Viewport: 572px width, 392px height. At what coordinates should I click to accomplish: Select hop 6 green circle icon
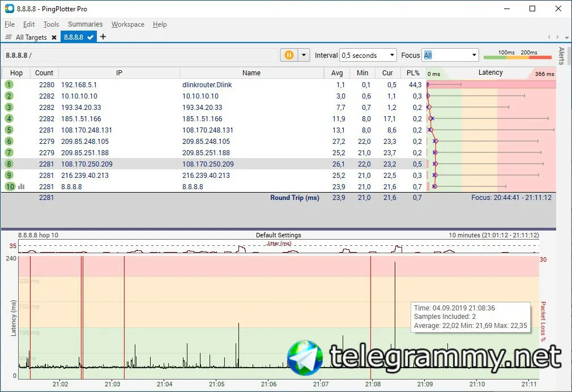[9, 141]
